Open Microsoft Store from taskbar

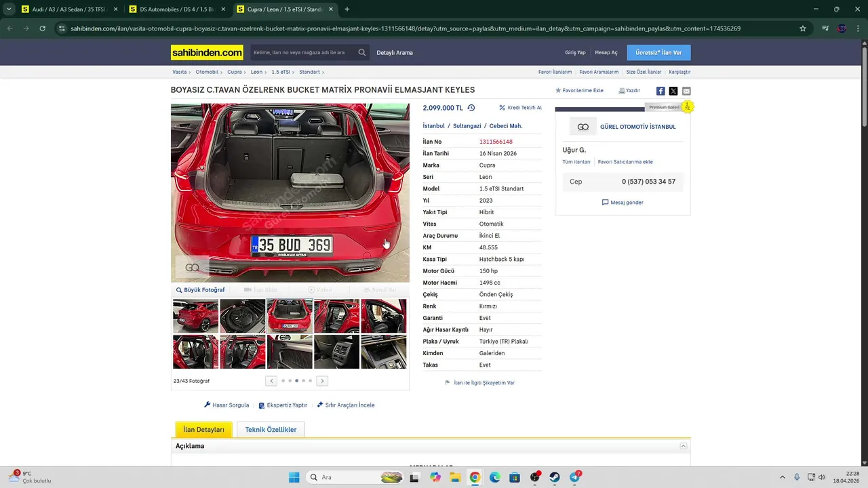coord(515,477)
